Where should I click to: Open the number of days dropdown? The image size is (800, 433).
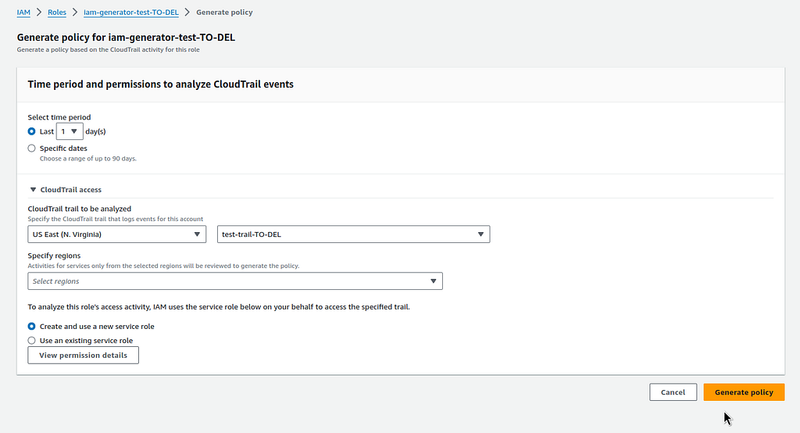click(69, 132)
